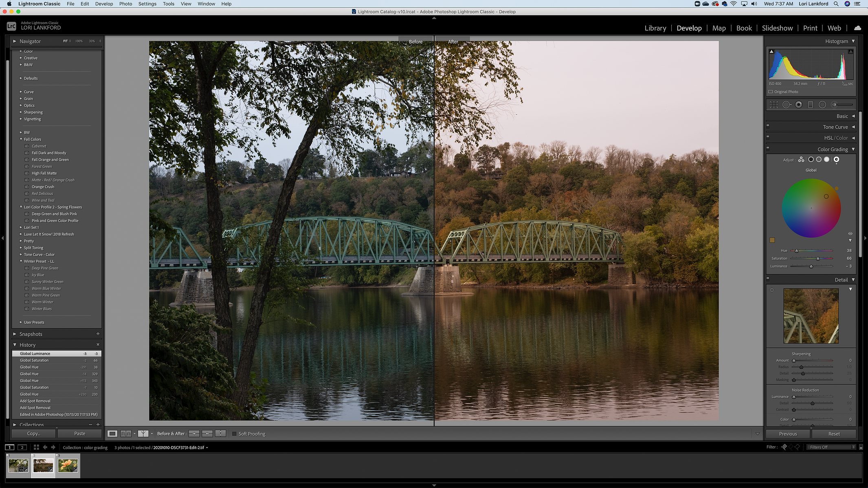This screenshot has width=868, height=488.
Task: Select Highlights adjust in Color Grading
Action: pos(827,160)
